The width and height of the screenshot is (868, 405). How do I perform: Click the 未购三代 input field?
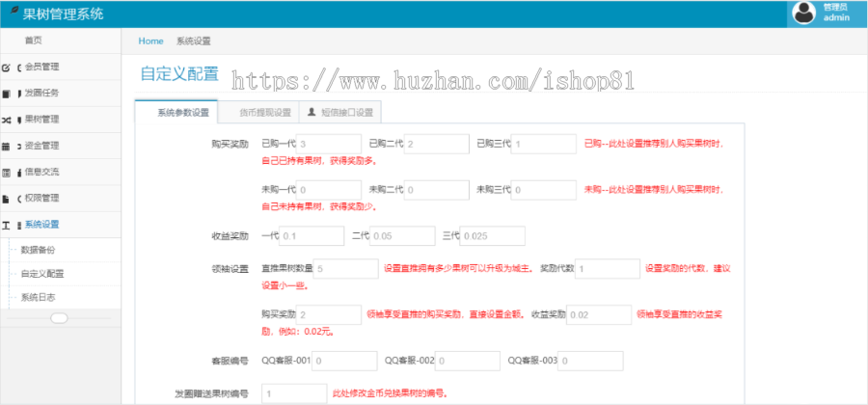(544, 190)
